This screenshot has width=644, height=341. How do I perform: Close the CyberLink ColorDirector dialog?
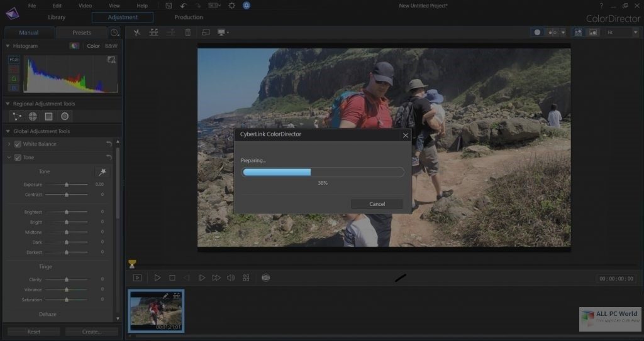[406, 135]
